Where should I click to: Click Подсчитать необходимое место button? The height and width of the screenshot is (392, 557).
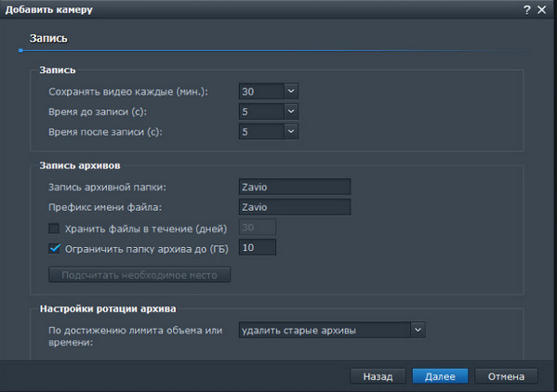tap(139, 275)
